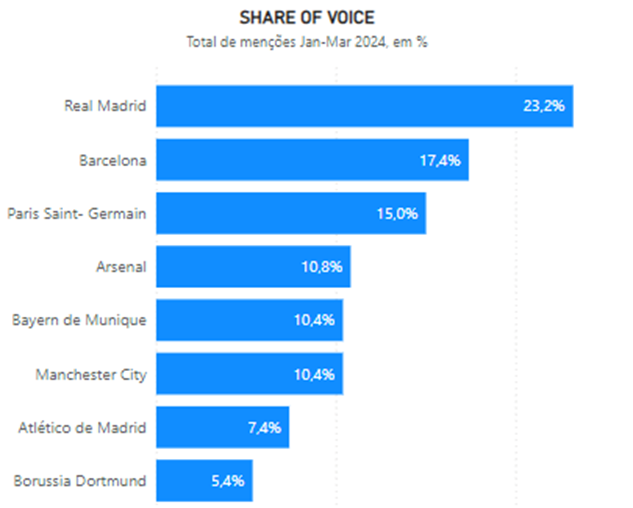Viewport: 633px width, 508px height.
Task: Click the 15,0% data label
Action: click(398, 213)
